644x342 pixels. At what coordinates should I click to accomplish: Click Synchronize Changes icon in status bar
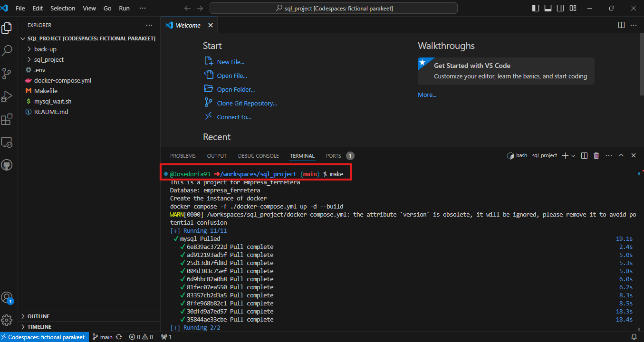119,337
